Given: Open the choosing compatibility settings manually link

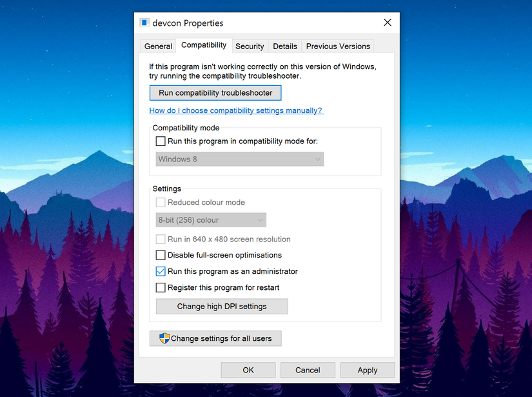Looking at the screenshot, I should point(236,110).
